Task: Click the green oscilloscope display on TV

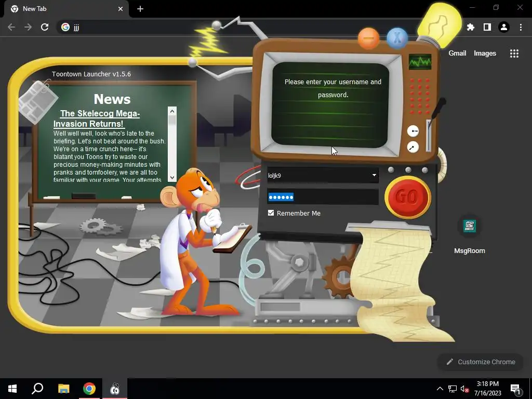Action: (420, 62)
